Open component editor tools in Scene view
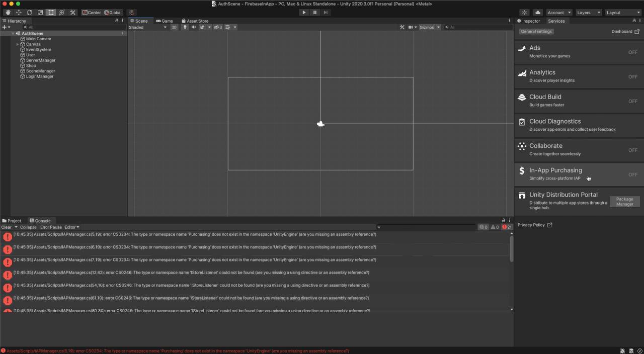The width and height of the screenshot is (644, 354). 402,27
